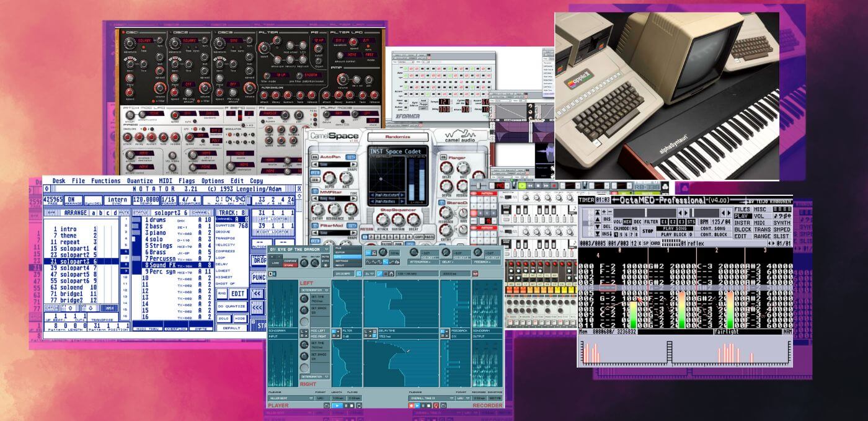Start playback in the Dragon plugin's Player section
Screen dimensions: 868x421
pos(337,405)
